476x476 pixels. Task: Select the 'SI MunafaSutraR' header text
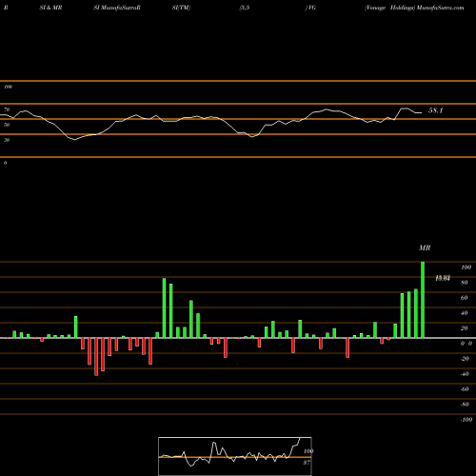117,8
